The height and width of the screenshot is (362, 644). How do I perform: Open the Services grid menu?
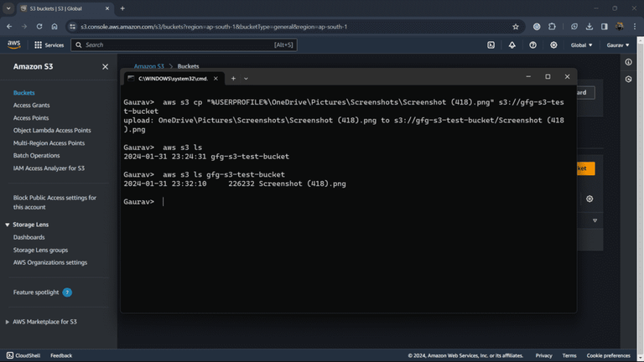pos(49,45)
